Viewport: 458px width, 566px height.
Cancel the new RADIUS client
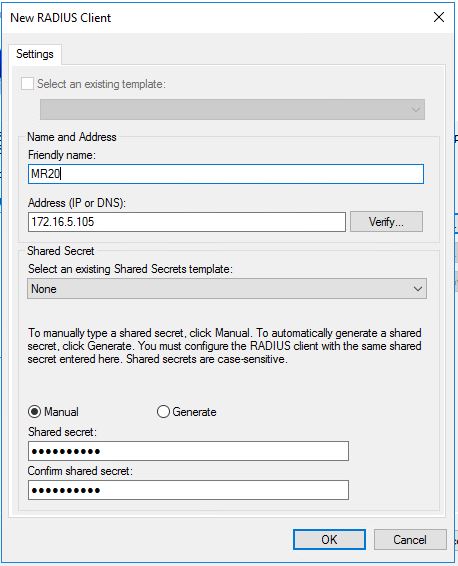tap(410, 540)
